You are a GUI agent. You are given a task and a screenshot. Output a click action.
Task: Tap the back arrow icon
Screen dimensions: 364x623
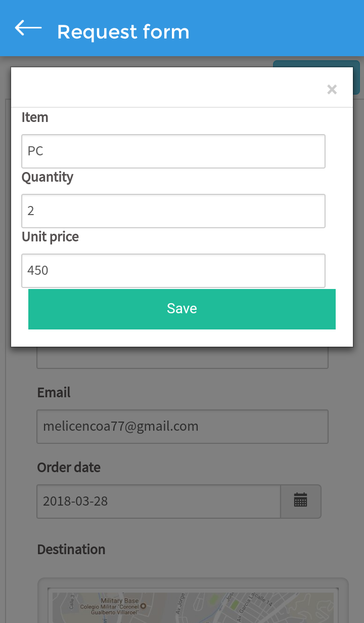click(x=28, y=28)
